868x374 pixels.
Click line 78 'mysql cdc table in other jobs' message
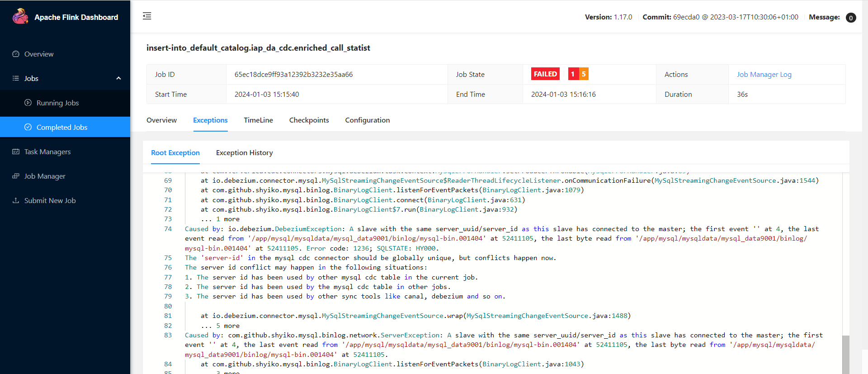coord(318,287)
